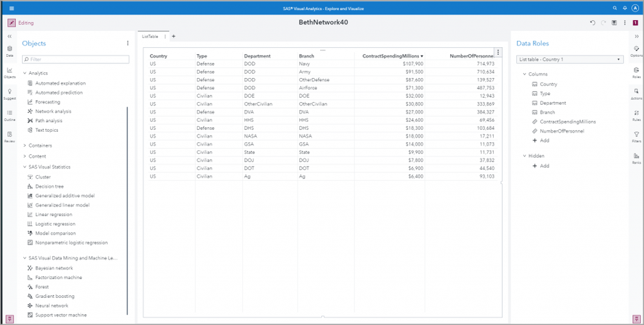Open the Ranks pane
Image resolution: width=644 pixels, height=325 pixels.
pyautogui.click(x=637, y=158)
